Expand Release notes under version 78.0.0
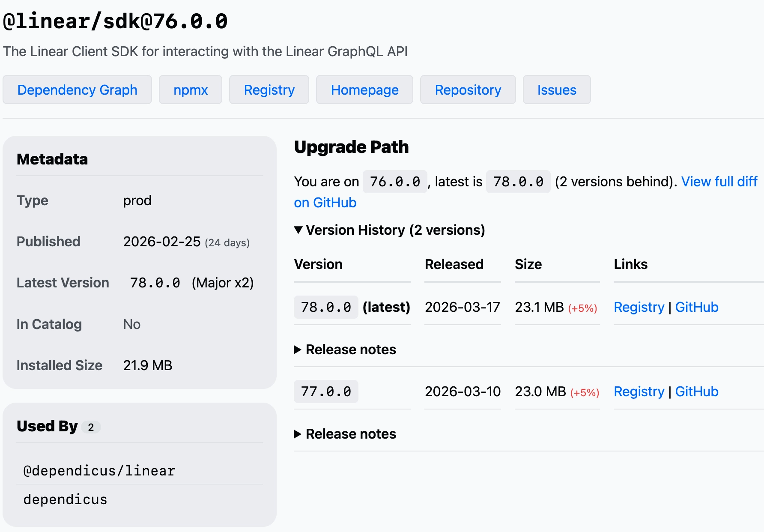This screenshot has width=764, height=532. pyautogui.click(x=345, y=350)
